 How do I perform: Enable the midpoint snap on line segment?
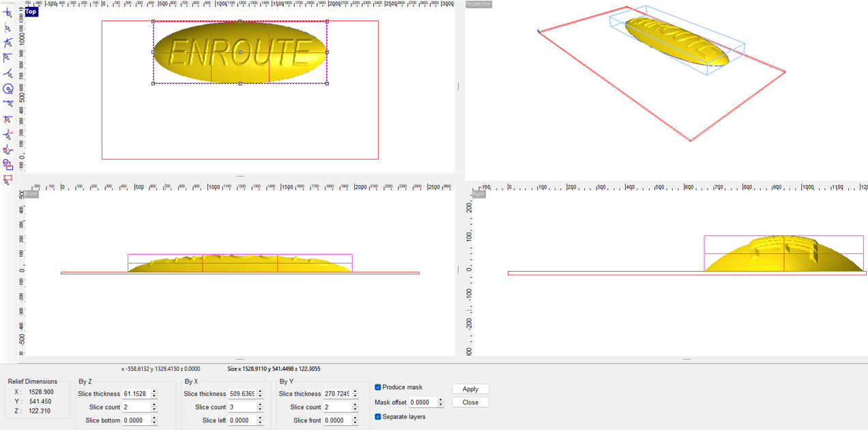click(x=8, y=104)
